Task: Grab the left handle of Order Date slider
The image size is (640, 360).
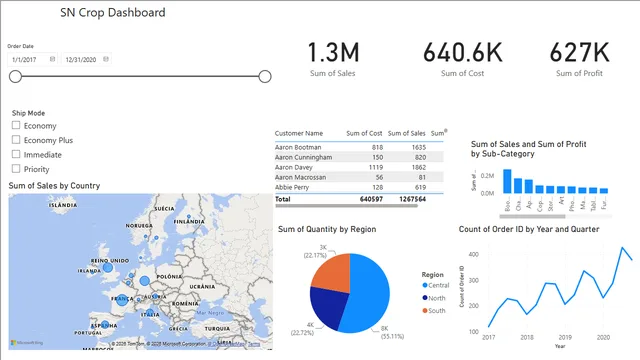Action: coord(16,76)
